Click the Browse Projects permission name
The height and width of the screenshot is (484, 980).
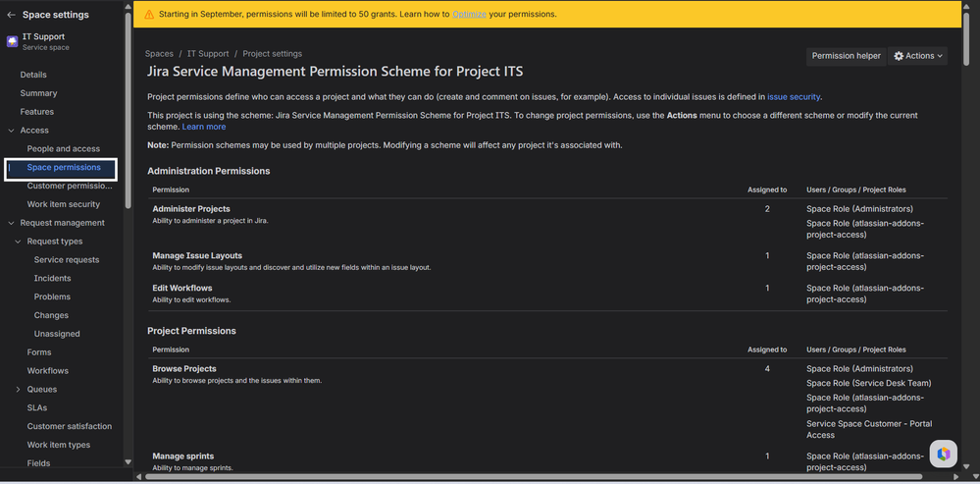tap(184, 369)
